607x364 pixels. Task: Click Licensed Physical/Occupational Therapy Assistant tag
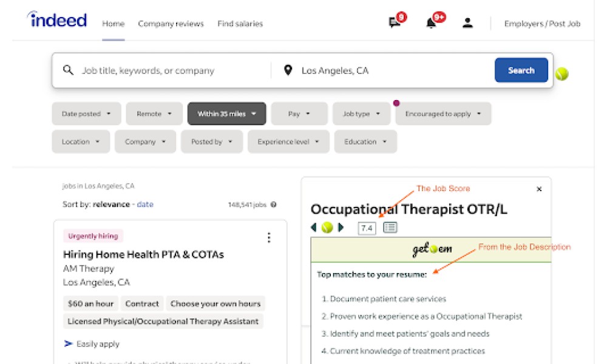(x=163, y=321)
